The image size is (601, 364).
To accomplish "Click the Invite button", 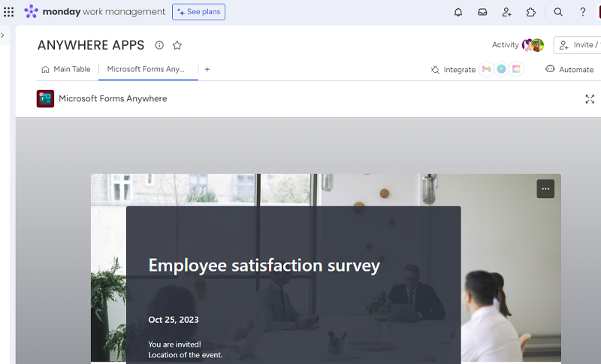I will click(577, 45).
